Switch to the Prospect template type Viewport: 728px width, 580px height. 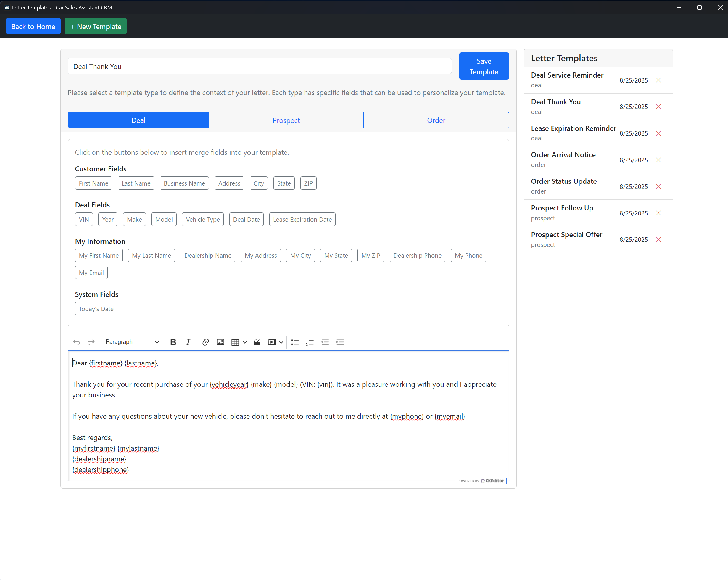point(286,120)
